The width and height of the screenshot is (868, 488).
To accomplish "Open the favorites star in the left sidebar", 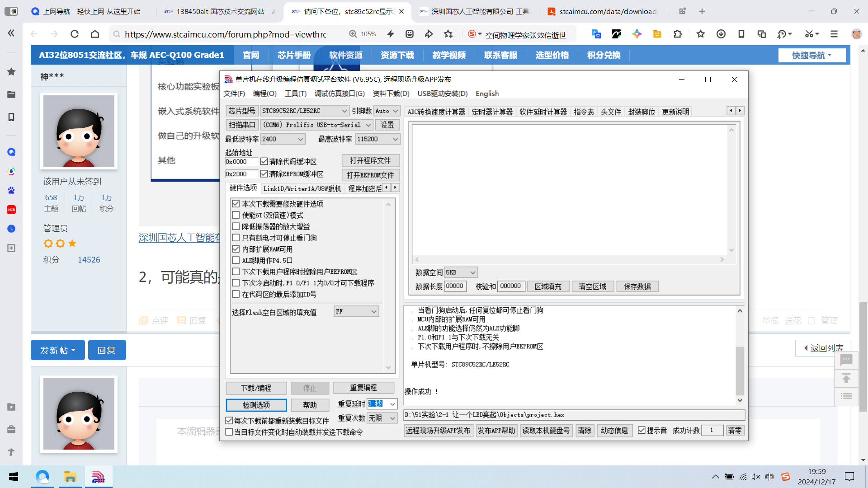I will pos(11,71).
